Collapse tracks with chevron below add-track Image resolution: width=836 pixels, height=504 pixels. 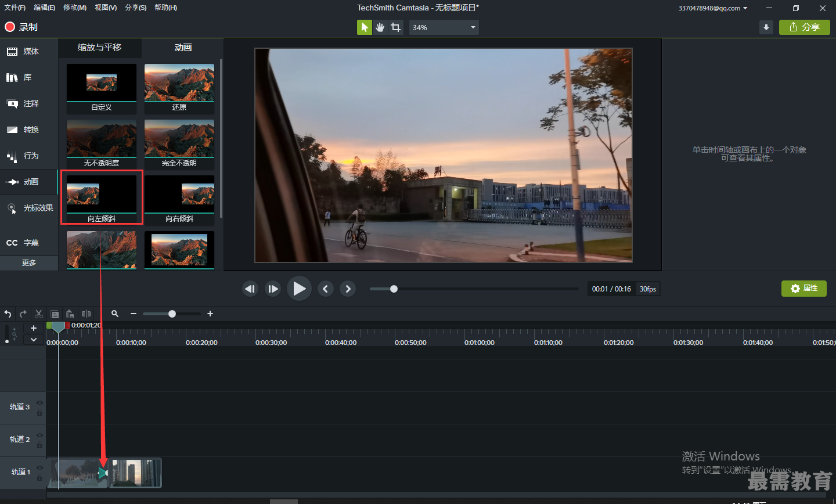pos(34,340)
